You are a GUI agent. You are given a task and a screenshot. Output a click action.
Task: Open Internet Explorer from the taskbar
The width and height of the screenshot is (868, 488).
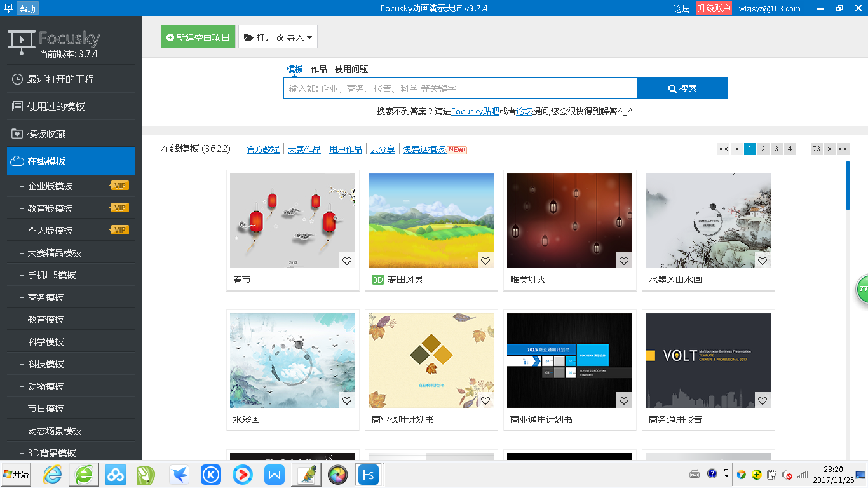click(51, 474)
